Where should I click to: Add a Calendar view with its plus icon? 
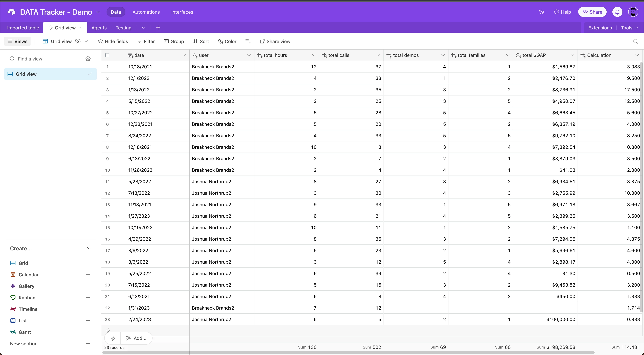pyautogui.click(x=88, y=274)
